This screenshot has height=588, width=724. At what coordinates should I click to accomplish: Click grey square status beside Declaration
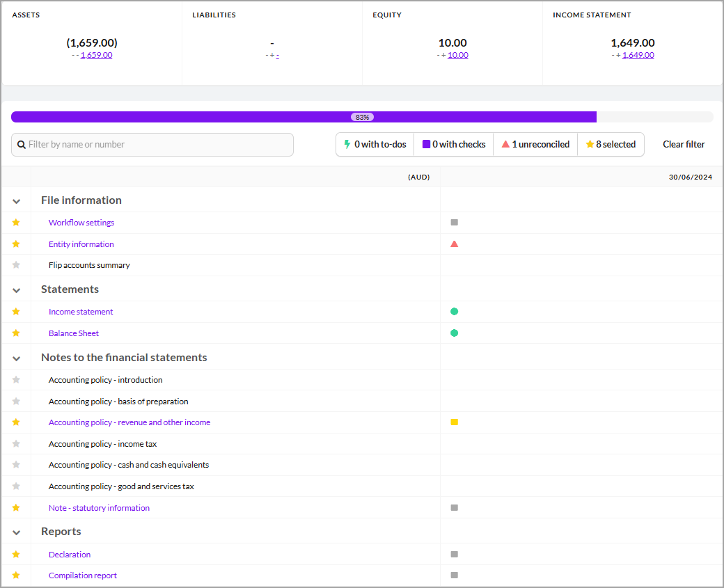[454, 555]
